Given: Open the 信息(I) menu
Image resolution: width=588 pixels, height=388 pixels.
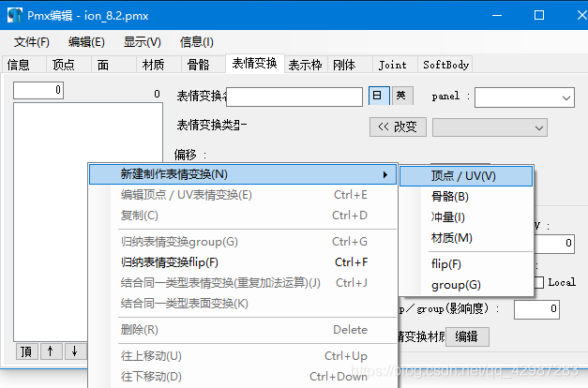Looking at the screenshot, I should pos(197,42).
